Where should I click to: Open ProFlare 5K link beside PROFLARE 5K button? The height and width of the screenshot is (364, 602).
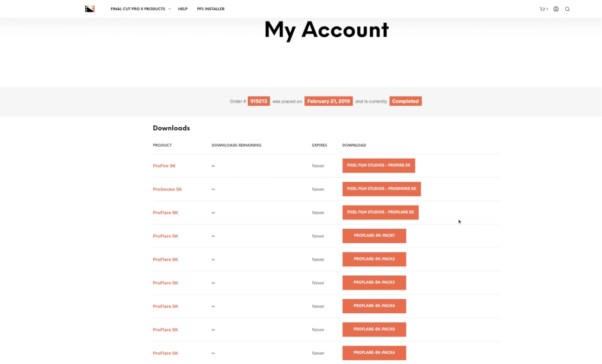[165, 212]
